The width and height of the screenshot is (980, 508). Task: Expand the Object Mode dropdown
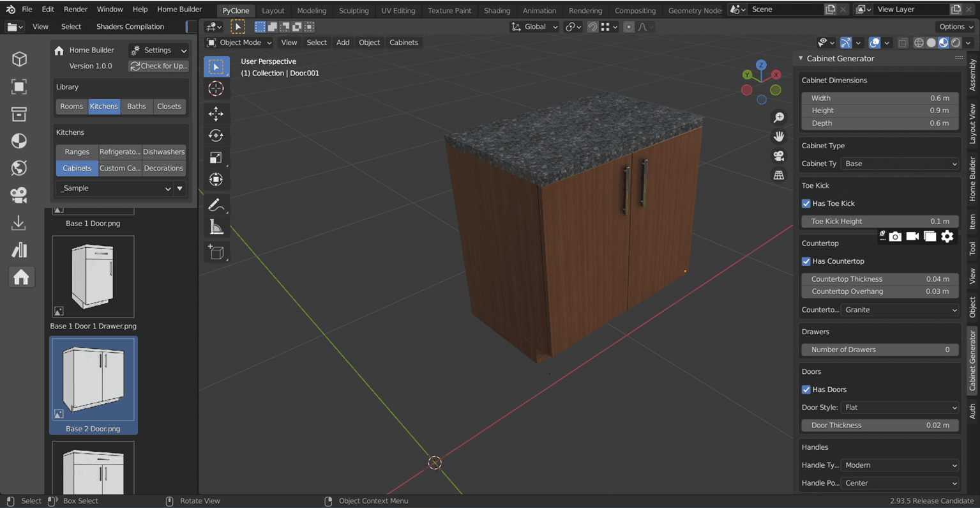[239, 43]
